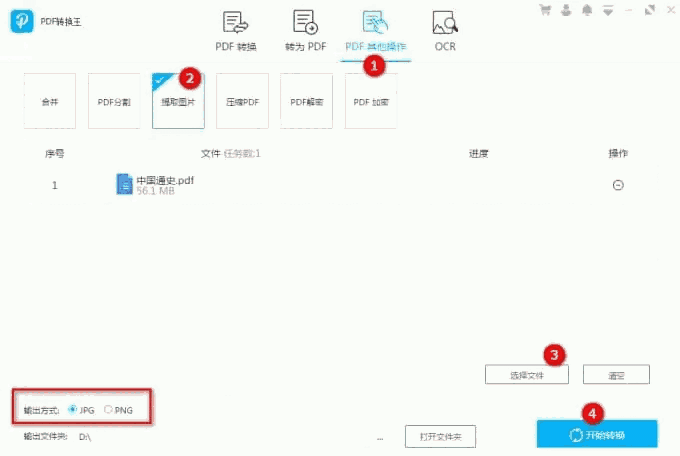Choose JPG output format
Viewport: 680px width, 456px height.
[82, 410]
